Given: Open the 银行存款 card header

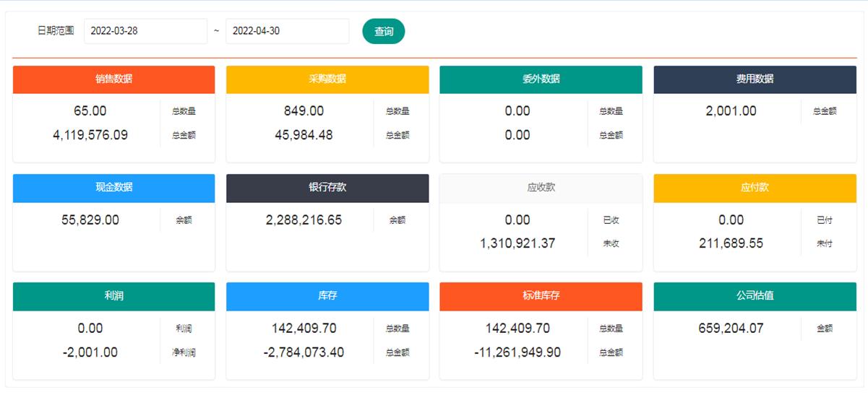Looking at the screenshot, I should tap(327, 188).
